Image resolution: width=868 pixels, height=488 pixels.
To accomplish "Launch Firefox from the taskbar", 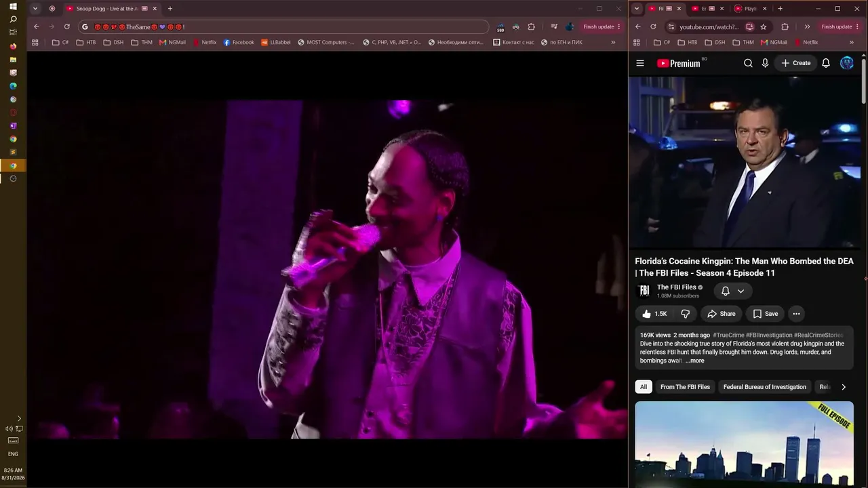I will click(13, 46).
